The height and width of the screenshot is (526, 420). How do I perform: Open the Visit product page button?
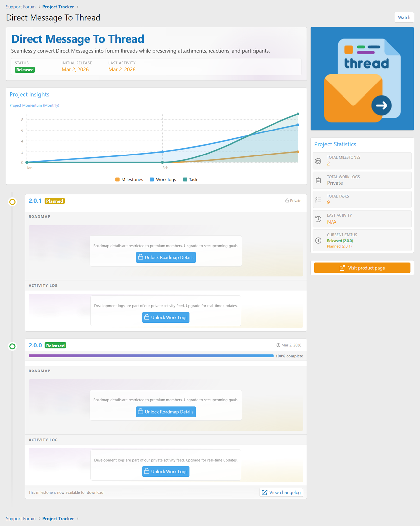(x=362, y=268)
